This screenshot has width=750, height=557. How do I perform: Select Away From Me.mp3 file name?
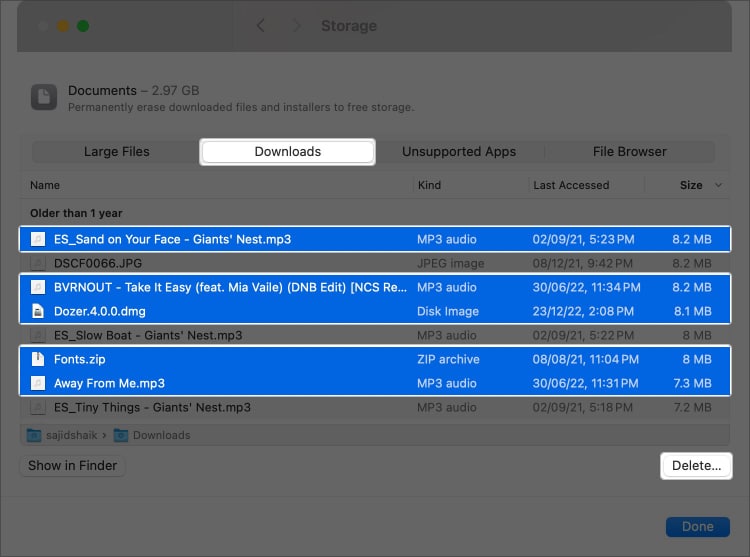[109, 383]
